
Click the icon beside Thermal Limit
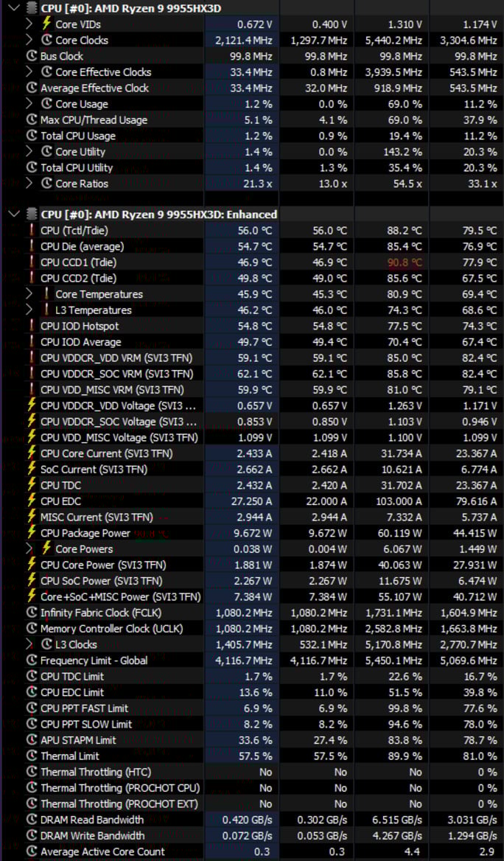32,756
